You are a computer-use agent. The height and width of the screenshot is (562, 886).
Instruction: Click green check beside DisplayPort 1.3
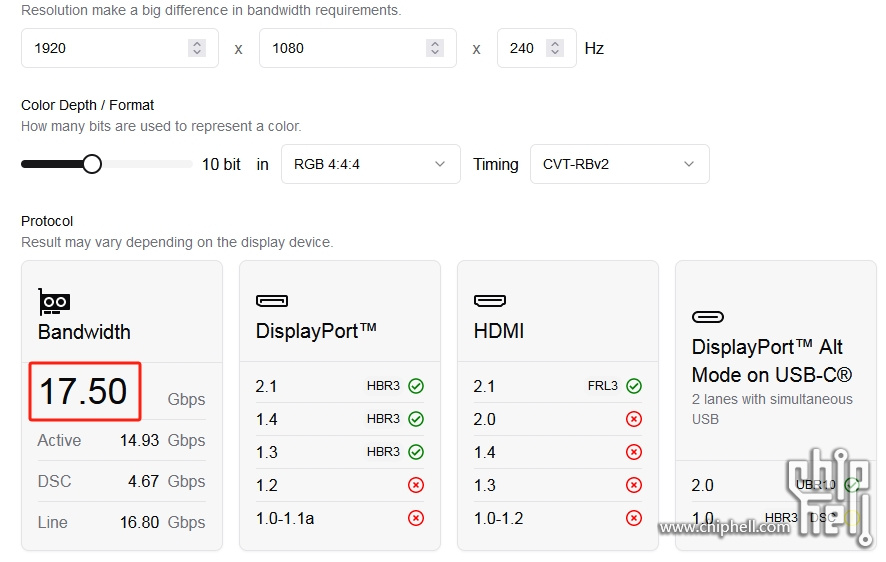(x=416, y=452)
